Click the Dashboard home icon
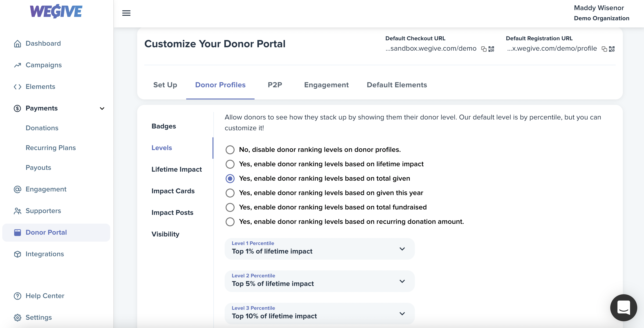Image resolution: width=644 pixels, height=328 pixels. 17,44
